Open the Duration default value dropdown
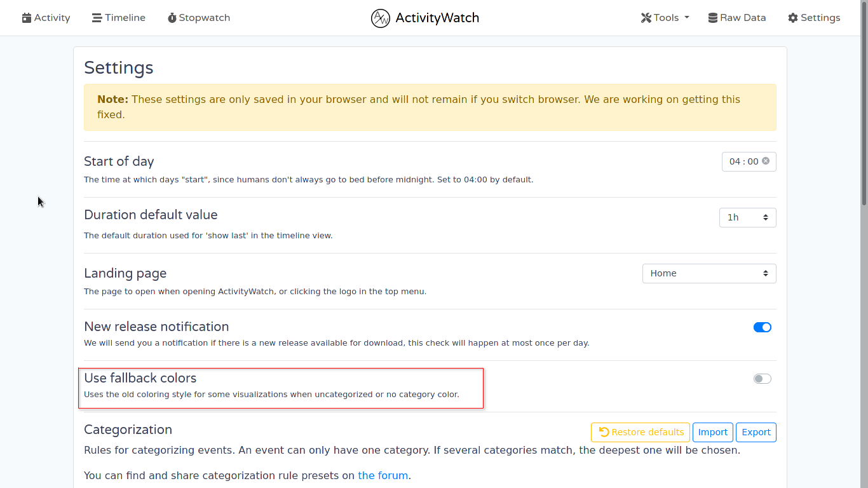The height and width of the screenshot is (488, 868). pyautogui.click(x=747, y=218)
